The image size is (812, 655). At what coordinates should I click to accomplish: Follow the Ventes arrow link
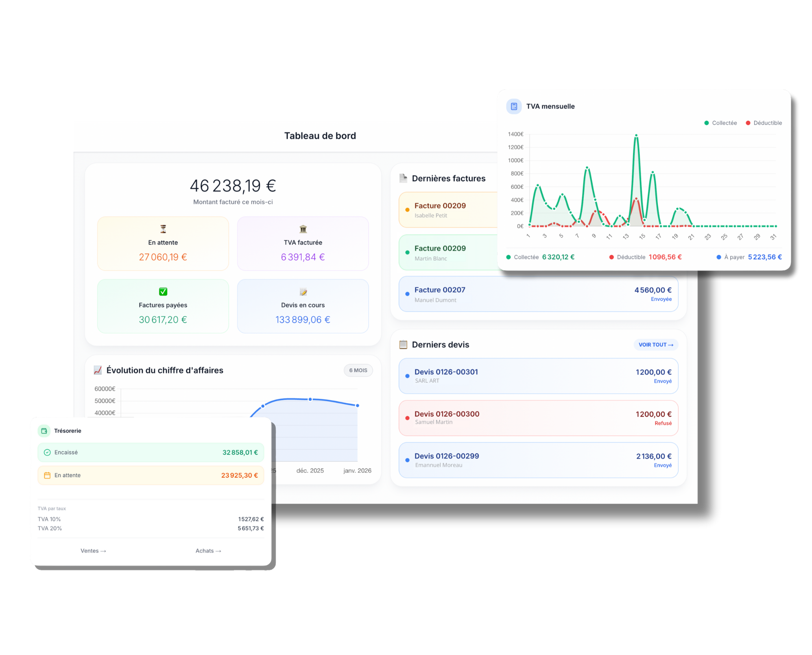(93, 551)
